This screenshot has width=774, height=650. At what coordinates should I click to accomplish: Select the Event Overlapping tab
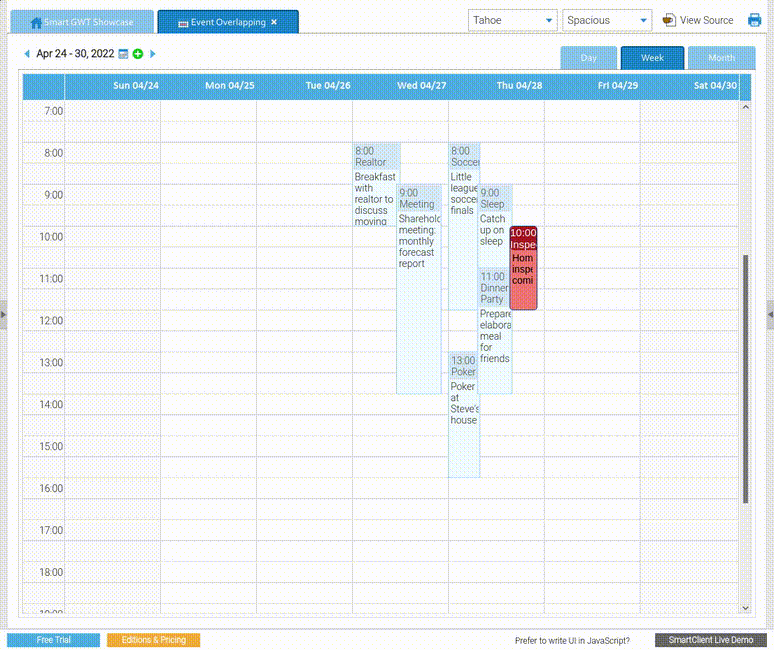tap(228, 22)
